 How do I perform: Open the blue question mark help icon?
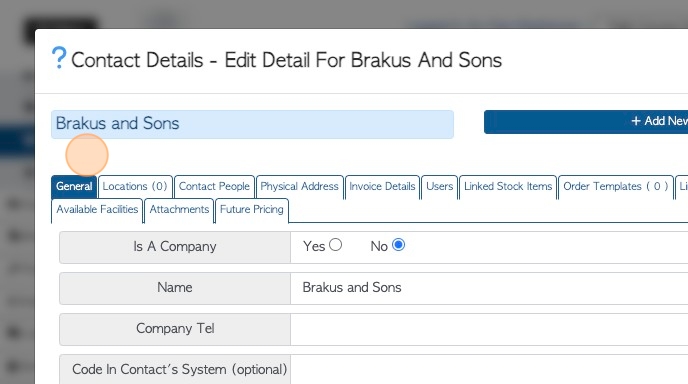[59, 58]
